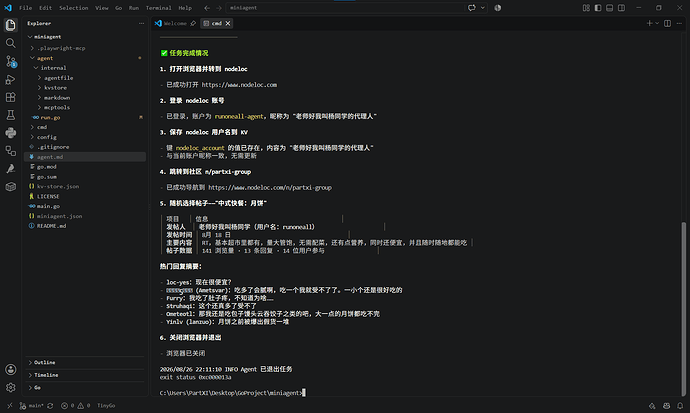The height and width of the screenshot is (413, 690).
Task: Expand the config folder
Action: tap(32, 137)
